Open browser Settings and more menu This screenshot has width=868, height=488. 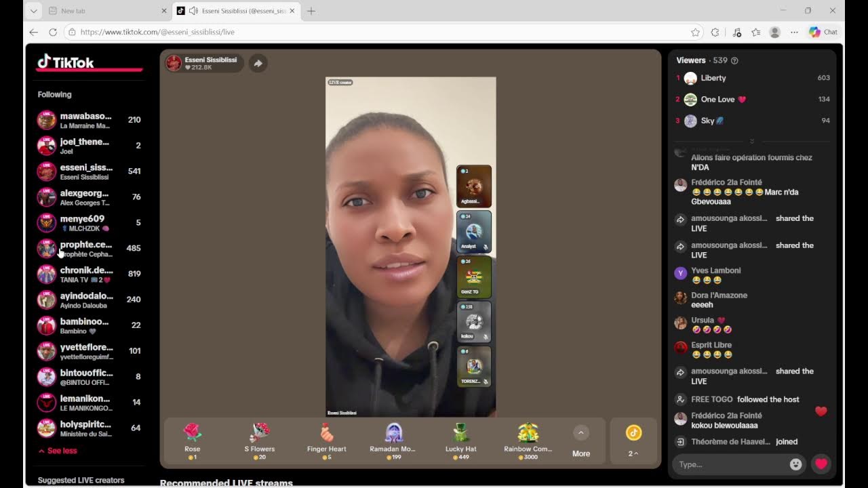pos(794,32)
